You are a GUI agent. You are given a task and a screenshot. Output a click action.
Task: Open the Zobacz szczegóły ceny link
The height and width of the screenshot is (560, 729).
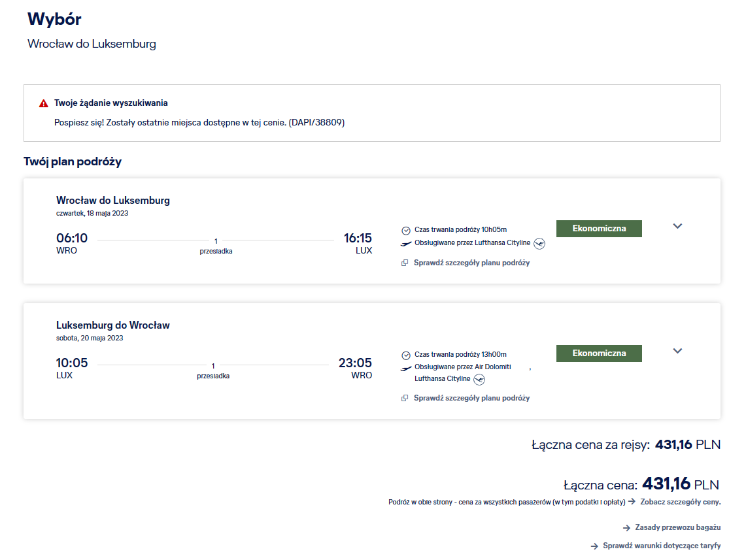[680, 502]
